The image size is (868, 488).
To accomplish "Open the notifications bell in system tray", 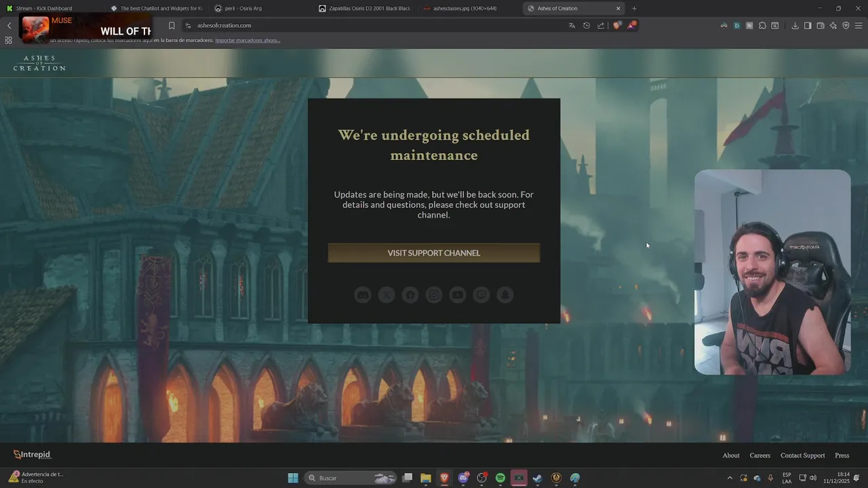I will tap(856, 478).
